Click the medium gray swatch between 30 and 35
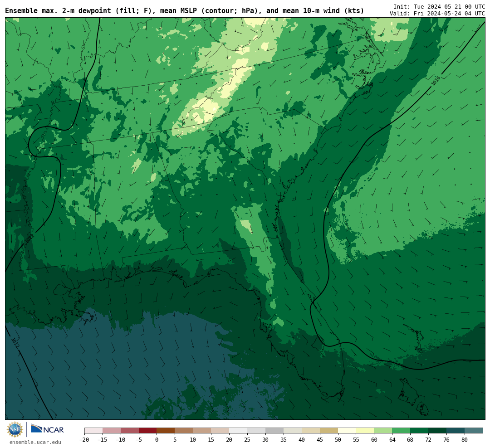490x448 pixels. (x=274, y=431)
